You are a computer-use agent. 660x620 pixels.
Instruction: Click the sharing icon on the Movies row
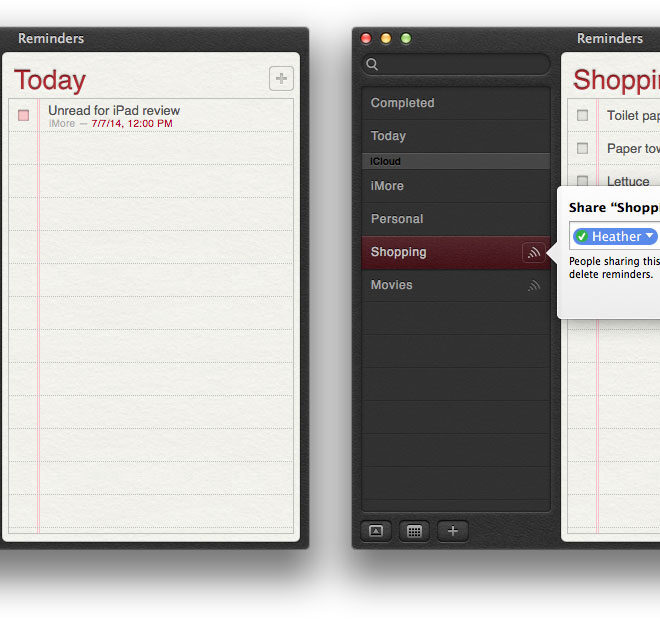pos(534,285)
